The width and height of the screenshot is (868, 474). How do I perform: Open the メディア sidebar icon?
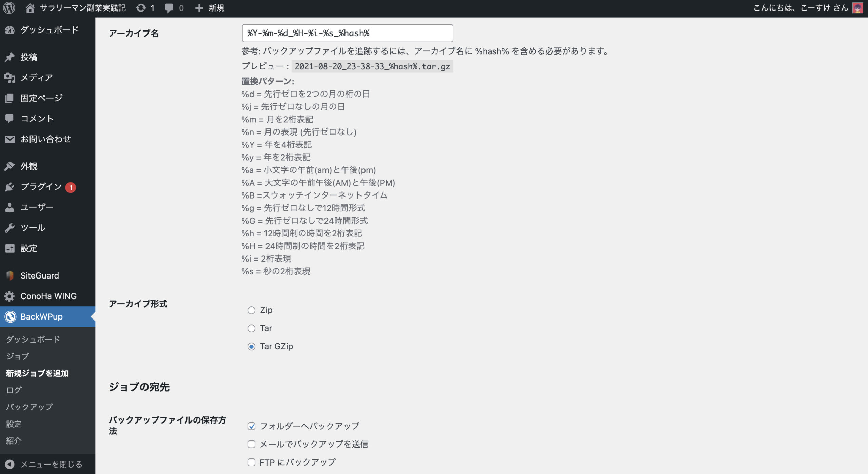coord(10,78)
